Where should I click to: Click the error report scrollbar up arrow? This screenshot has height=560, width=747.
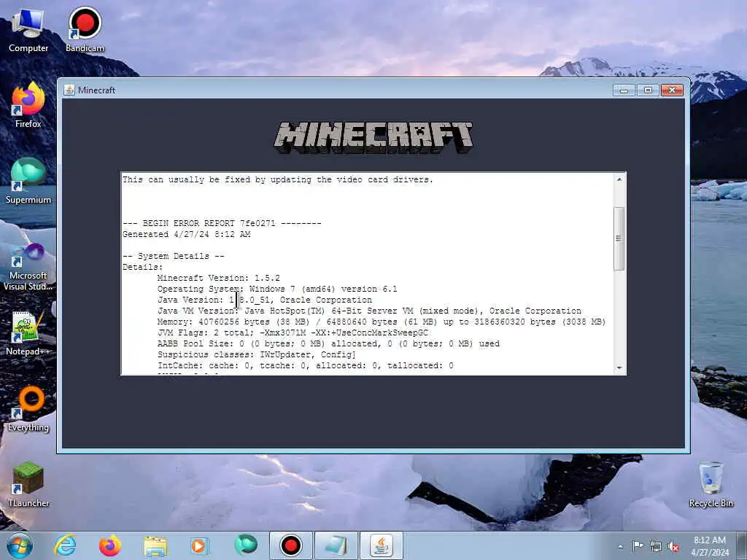coord(619,179)
